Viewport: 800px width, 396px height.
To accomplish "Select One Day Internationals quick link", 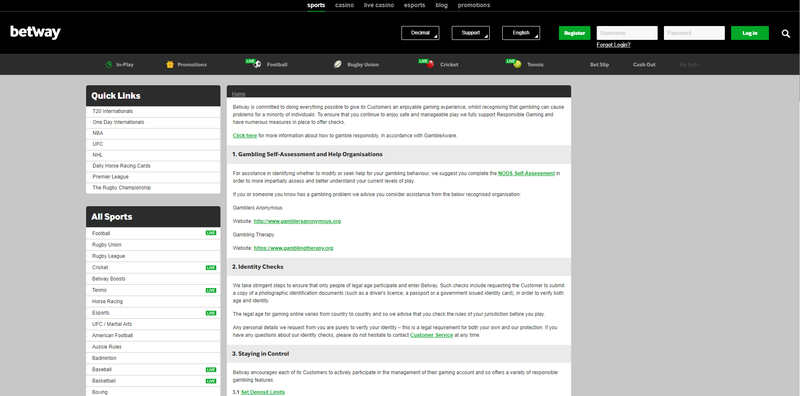I will coord(153,122).
